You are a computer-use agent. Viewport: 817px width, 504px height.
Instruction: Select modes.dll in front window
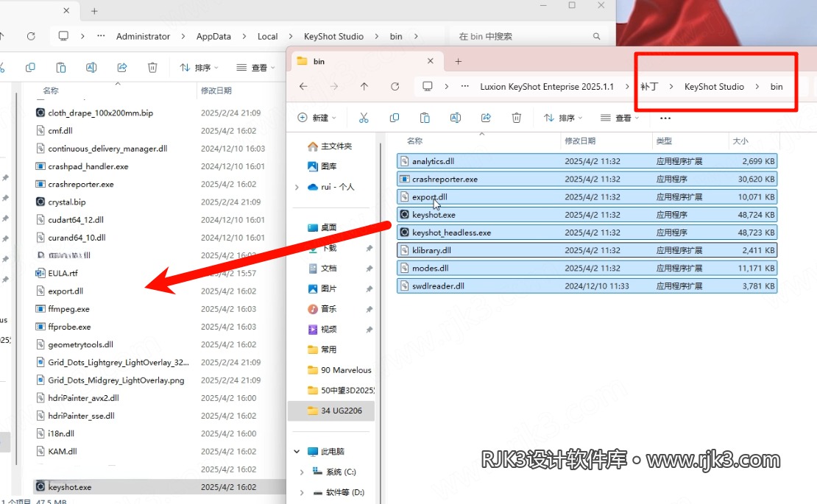click(587, 268)
